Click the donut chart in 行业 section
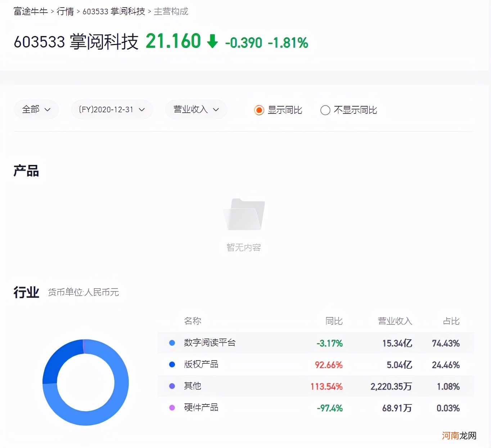 click(86, 382)
